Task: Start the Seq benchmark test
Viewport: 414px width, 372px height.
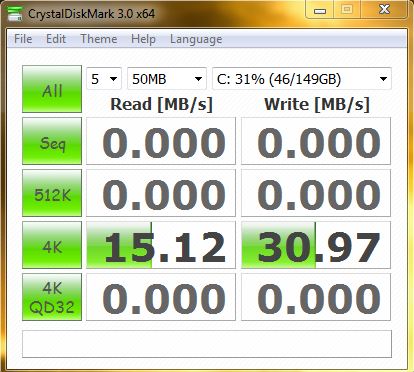Action: (52, 141)
